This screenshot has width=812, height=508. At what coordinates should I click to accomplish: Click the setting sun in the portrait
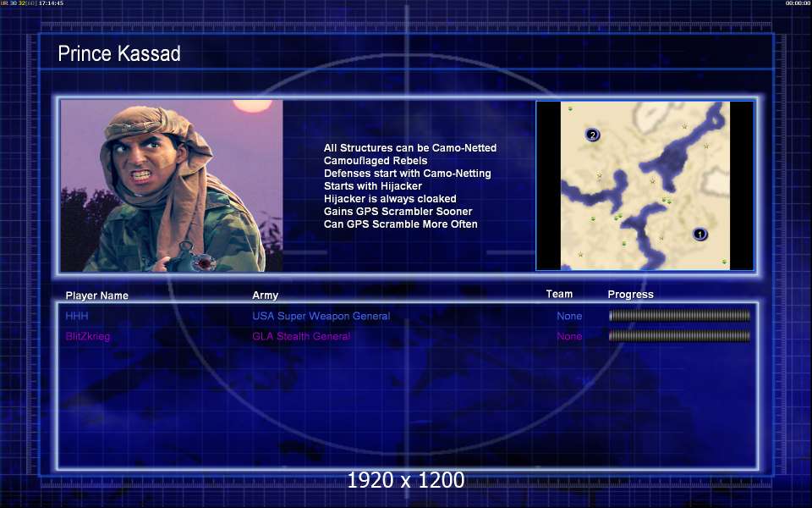coord(253,105)
